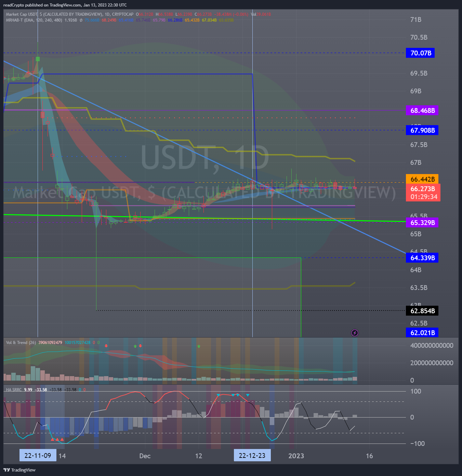
Task: Select the MRHAB-T indicator legend
Action: [x=34, y=20]
